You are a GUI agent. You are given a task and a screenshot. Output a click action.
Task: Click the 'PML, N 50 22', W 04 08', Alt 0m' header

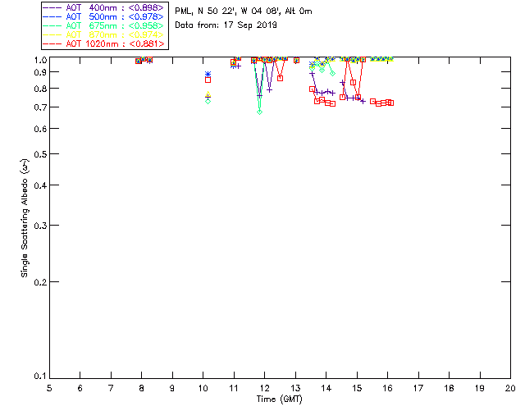tap(244, 11)
